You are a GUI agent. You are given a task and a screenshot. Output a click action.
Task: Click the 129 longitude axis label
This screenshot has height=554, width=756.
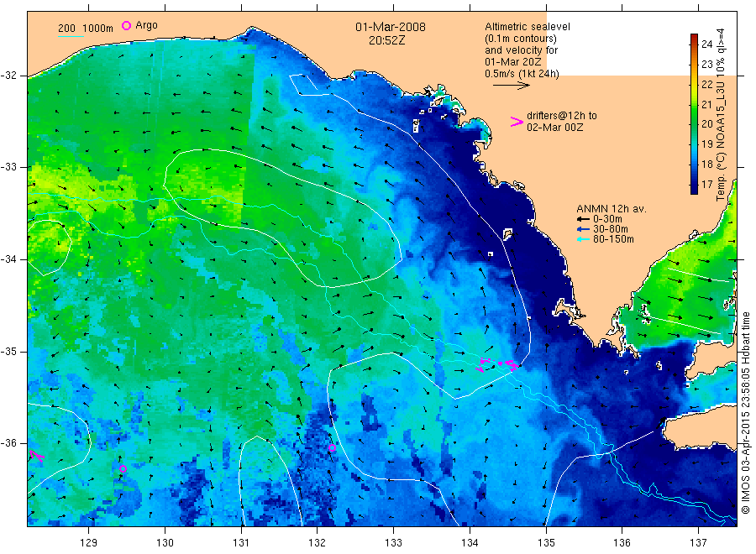89,543
